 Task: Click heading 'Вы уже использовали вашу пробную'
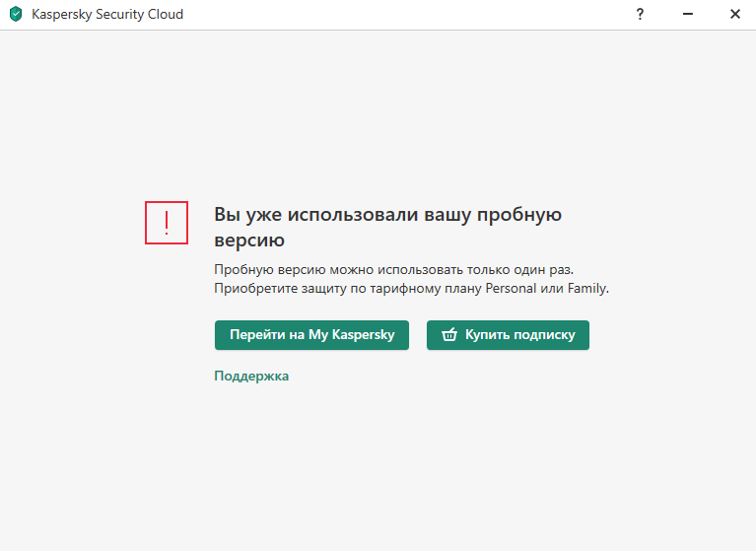point(387,215)
